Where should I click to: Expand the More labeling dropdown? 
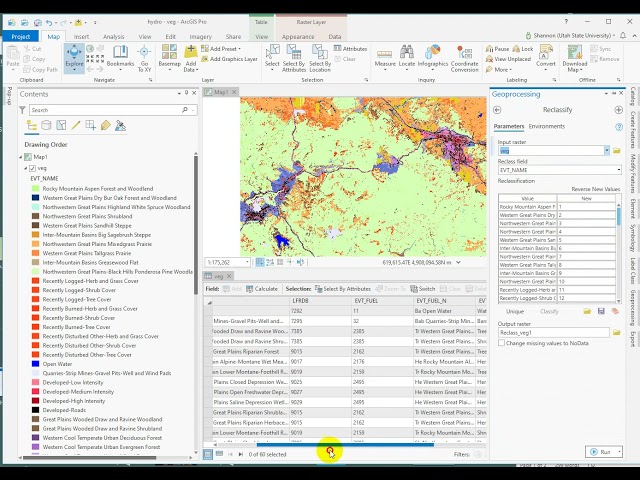click(x=498, y=70)
